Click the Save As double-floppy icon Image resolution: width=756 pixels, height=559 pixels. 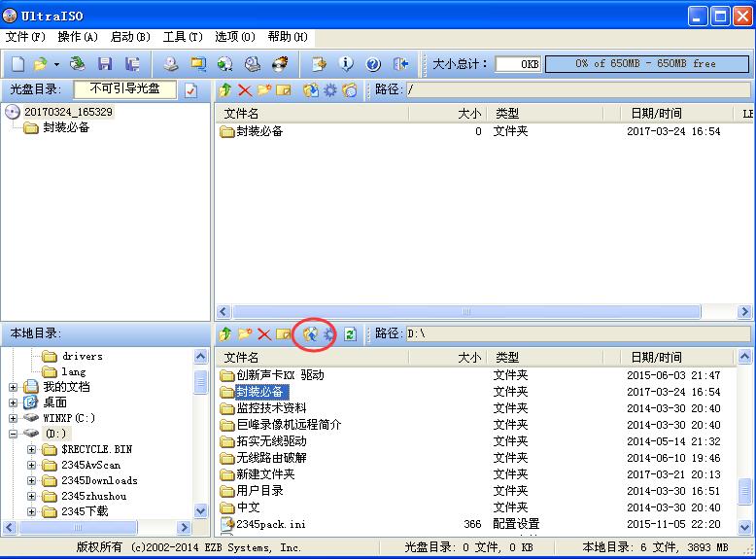132,63
